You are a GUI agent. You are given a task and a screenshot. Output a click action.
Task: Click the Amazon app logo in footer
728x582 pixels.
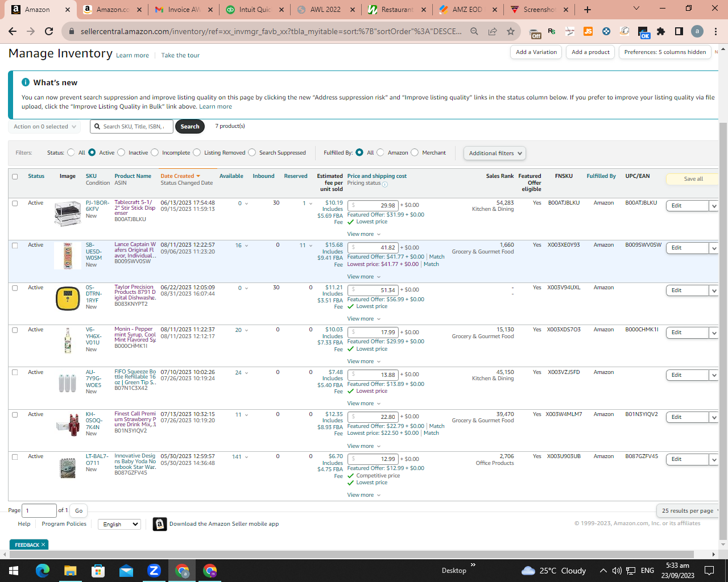[x=160, y=524]
